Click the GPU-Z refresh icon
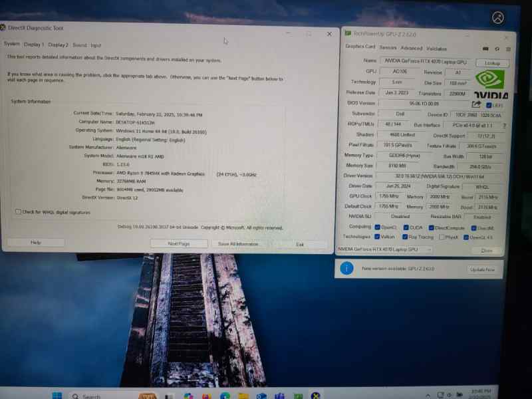Image resolution: width=532 pixels, height=399 pixels. [497, 49]
